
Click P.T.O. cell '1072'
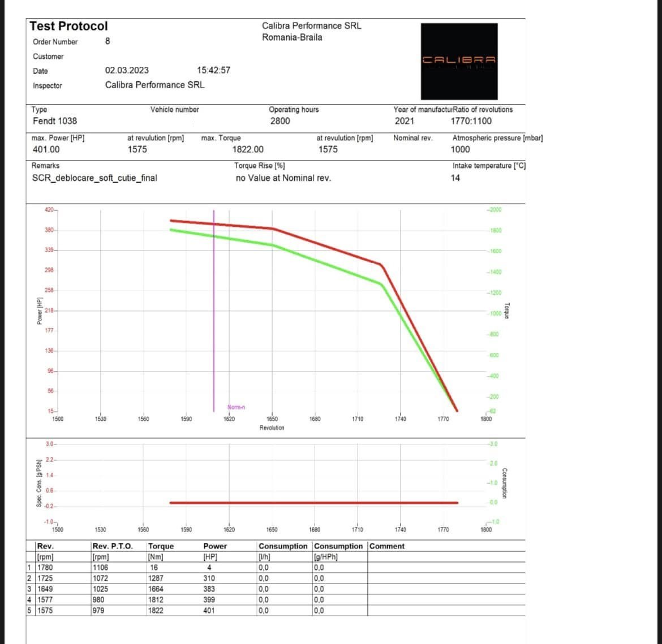coord(101,578)
